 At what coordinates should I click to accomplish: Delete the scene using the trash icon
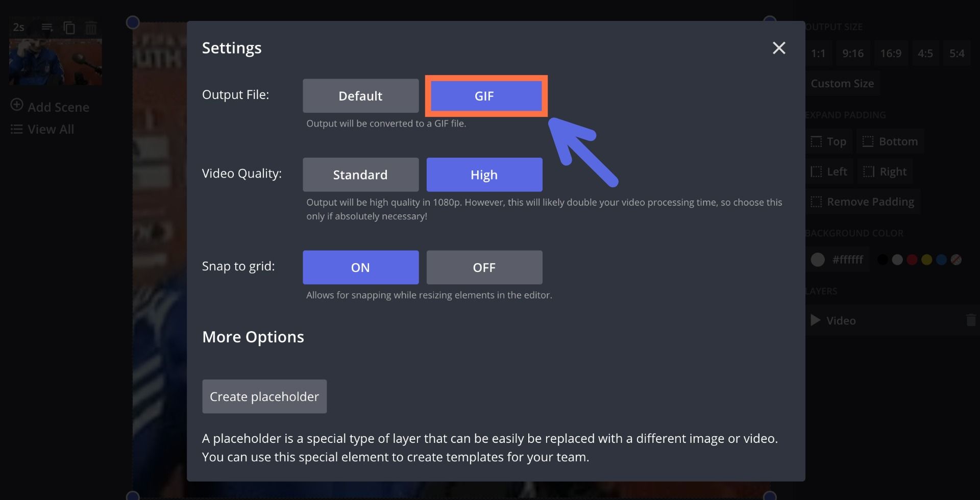point(91,28)
